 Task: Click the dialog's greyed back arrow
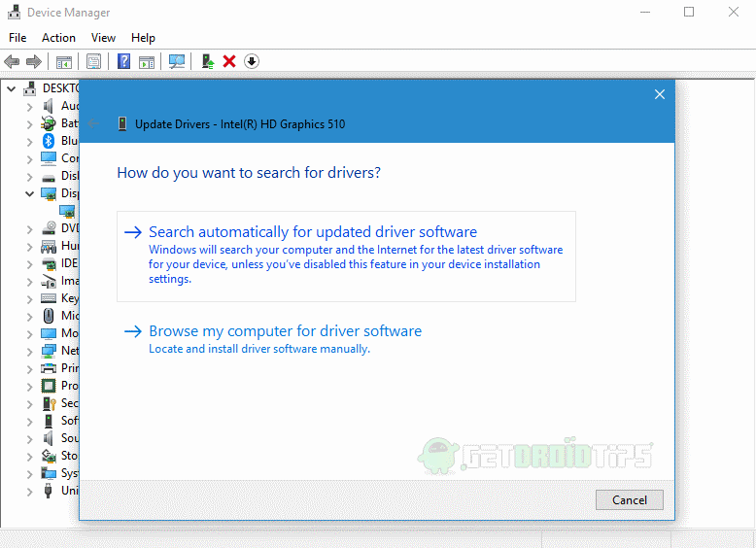click(x=93, y=123)
